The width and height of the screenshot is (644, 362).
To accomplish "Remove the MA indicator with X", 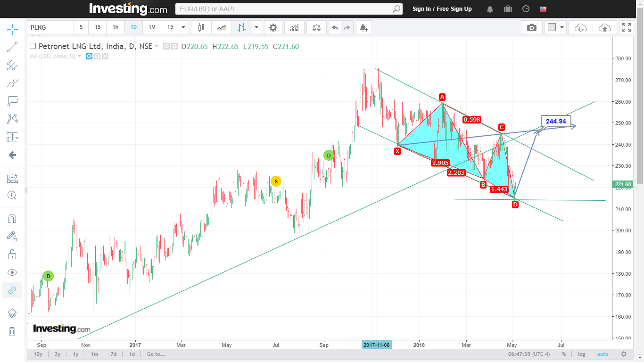I will point(105,56).
